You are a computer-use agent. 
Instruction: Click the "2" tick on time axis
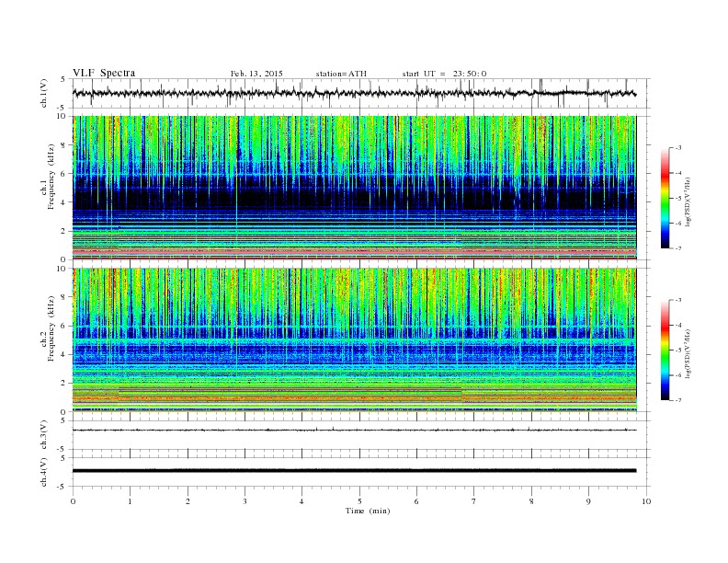coord(188,501)
